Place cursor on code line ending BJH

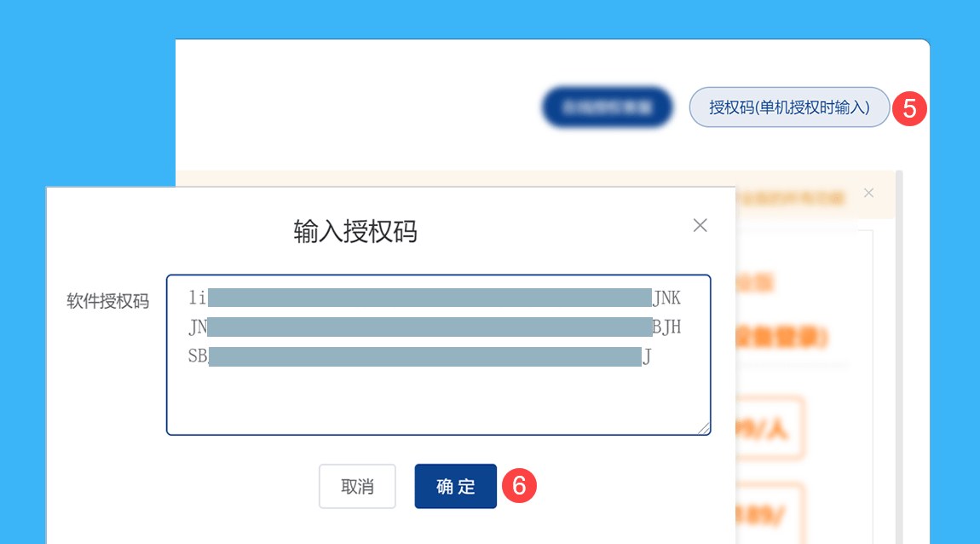(x=435, y=327)
